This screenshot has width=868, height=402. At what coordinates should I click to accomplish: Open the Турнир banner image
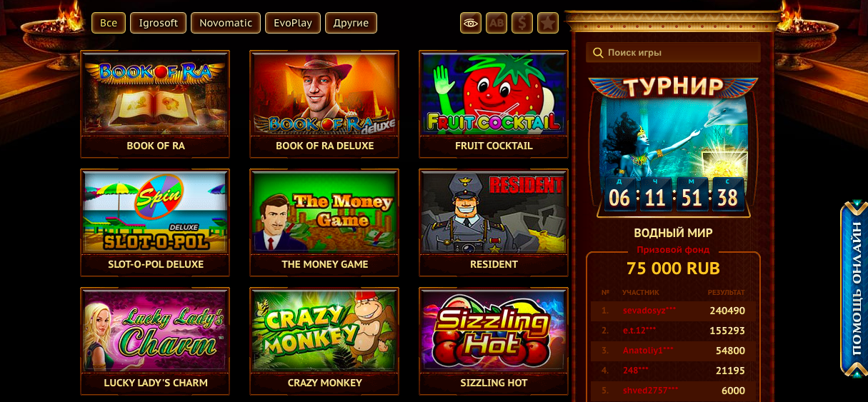[x=673, y=146]
